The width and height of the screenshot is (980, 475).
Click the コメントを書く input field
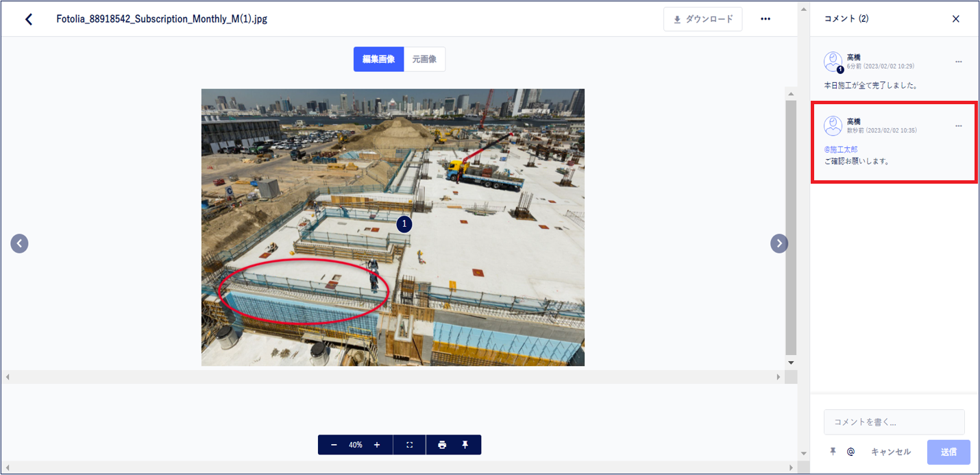[x=894, y=422]
